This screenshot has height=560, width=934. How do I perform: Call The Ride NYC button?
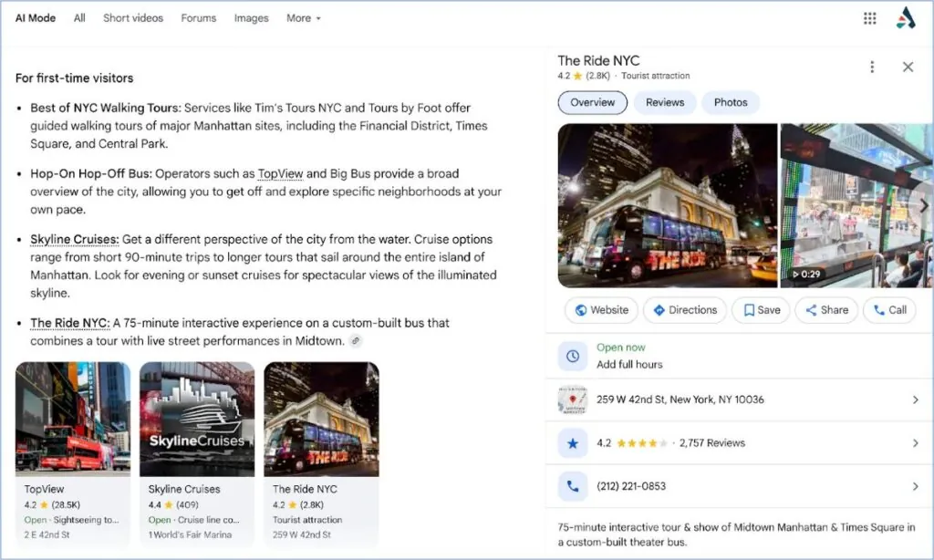pos(889,310)
